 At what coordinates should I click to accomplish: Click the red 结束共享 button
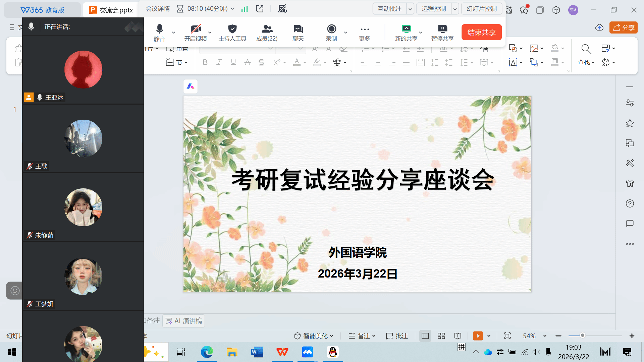481,32
